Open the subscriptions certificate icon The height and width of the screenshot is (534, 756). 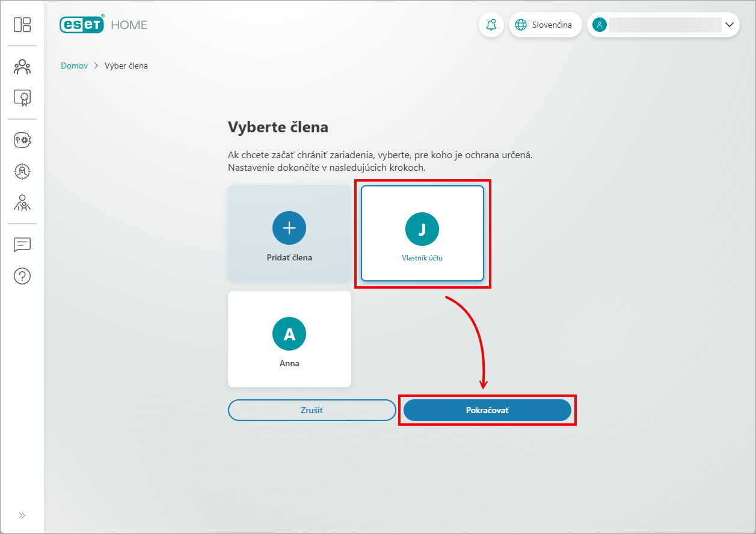pyautogui.click(x=22, y=97)
